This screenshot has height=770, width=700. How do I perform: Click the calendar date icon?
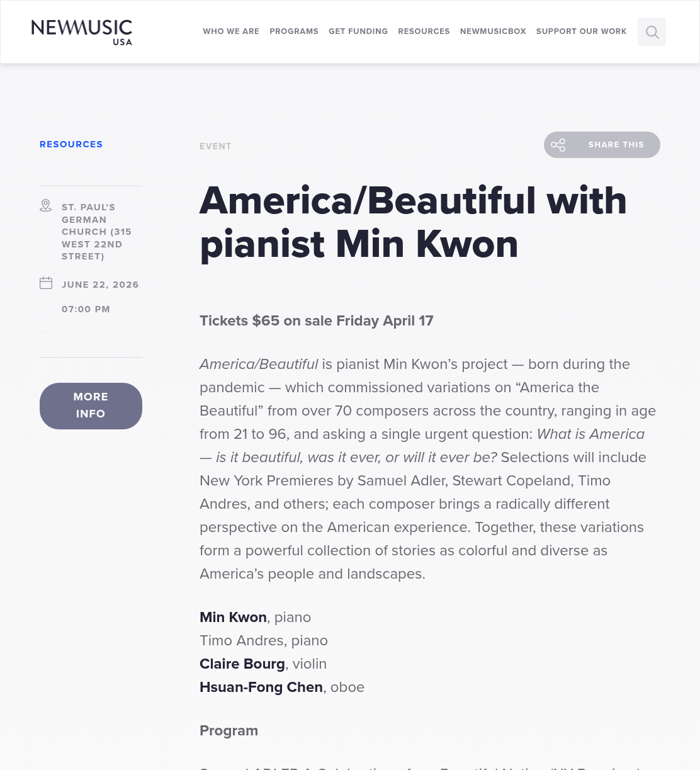46,283
